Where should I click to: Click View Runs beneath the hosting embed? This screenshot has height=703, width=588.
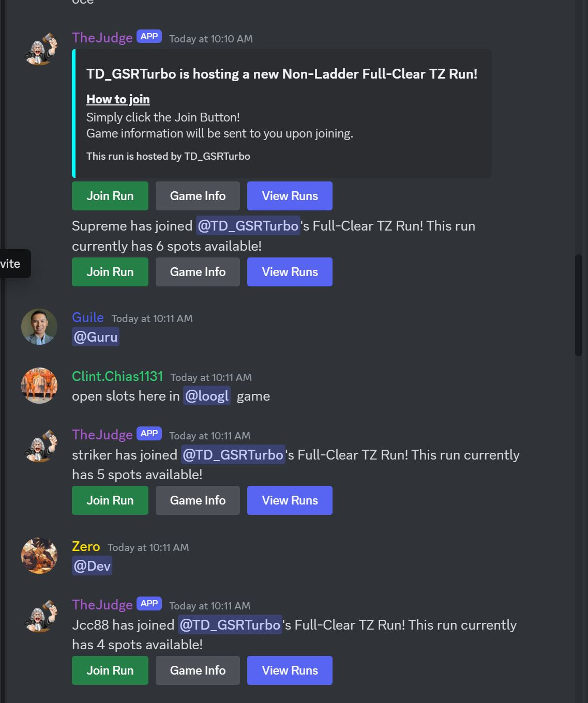(290, 196)
